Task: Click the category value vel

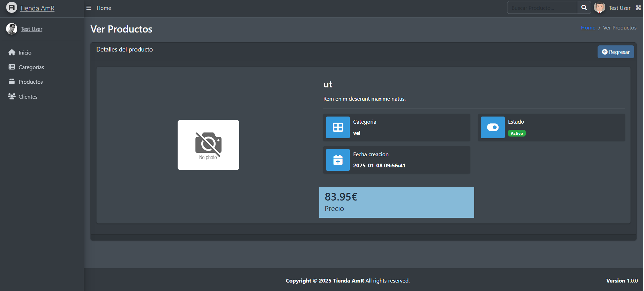Action: pos(357,133)
